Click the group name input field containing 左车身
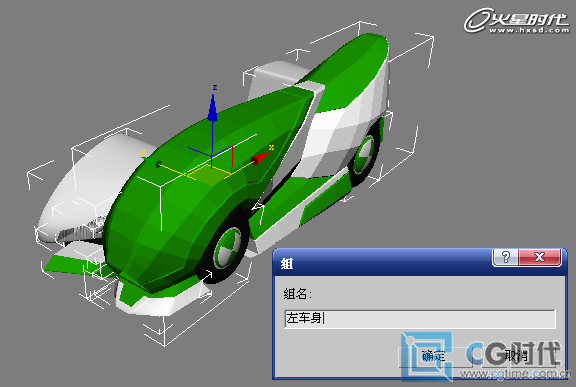This screenshot has height=387, width=576. (420, 318)
